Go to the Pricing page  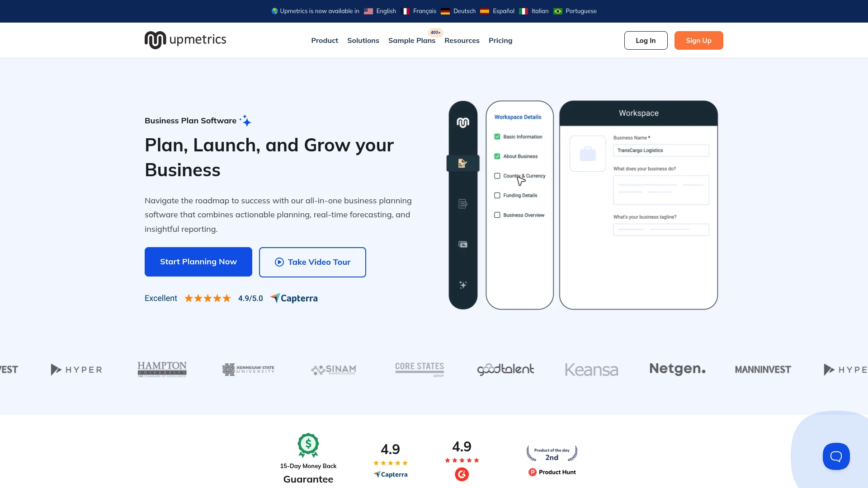(x=500, y=41)
